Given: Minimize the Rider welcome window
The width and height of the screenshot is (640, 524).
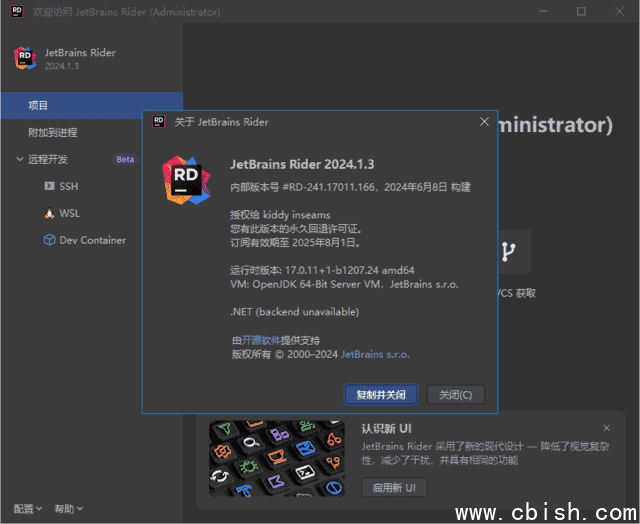Looking at the screenshot, I should pyautogui.click(x=543, y=11).
